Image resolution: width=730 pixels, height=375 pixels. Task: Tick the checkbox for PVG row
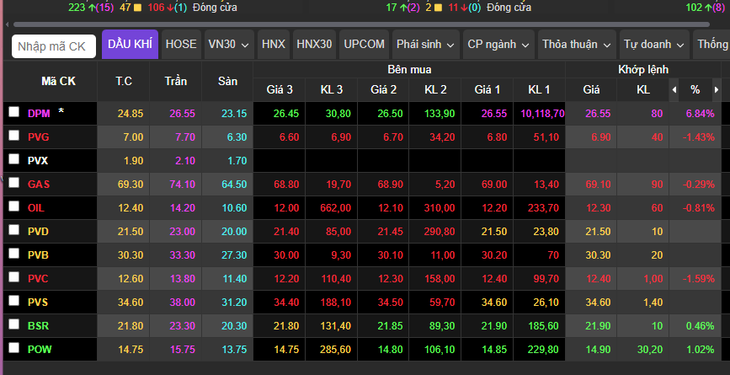[14, 136]
